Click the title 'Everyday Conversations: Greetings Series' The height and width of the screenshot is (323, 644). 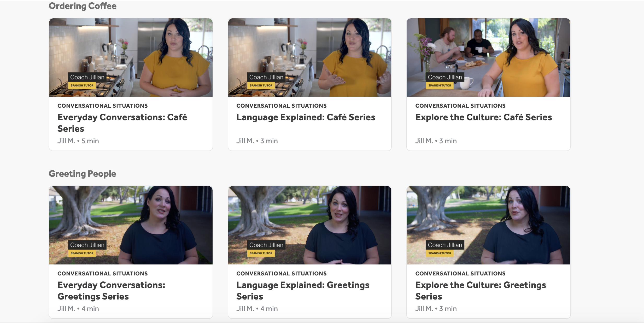(x=111, y=291)
